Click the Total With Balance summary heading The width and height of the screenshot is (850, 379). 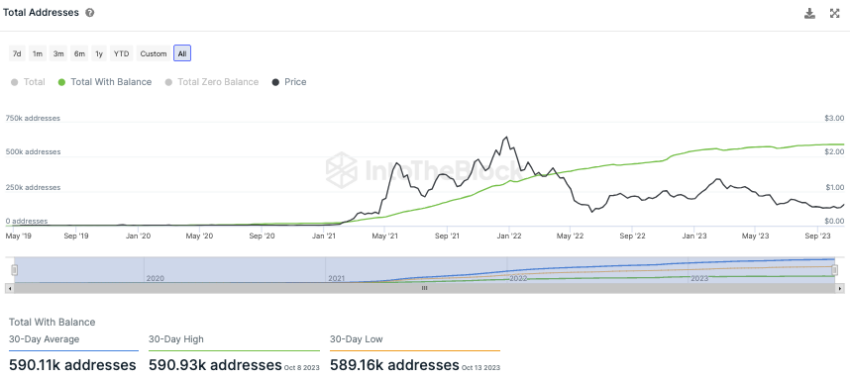coord(52,322)
